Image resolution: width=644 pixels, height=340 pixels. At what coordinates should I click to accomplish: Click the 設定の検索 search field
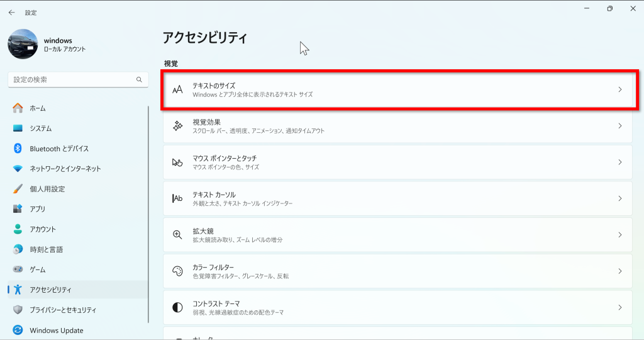(78, 80)
